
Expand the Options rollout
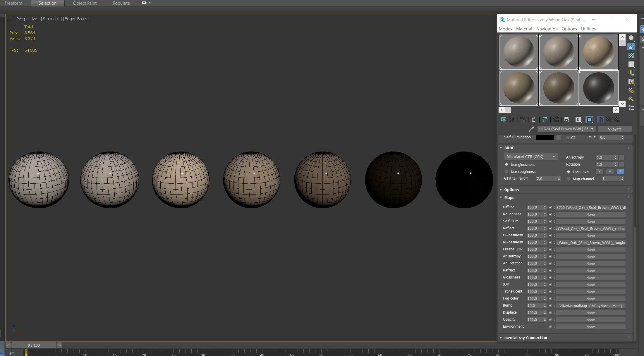click(x=511, y=190)
